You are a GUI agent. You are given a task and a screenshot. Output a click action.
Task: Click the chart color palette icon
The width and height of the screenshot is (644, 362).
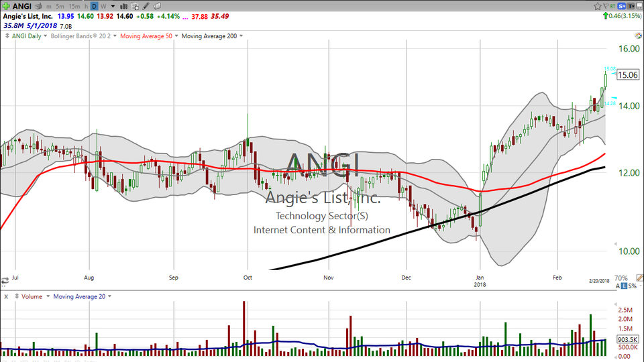[x=639, y=36]
